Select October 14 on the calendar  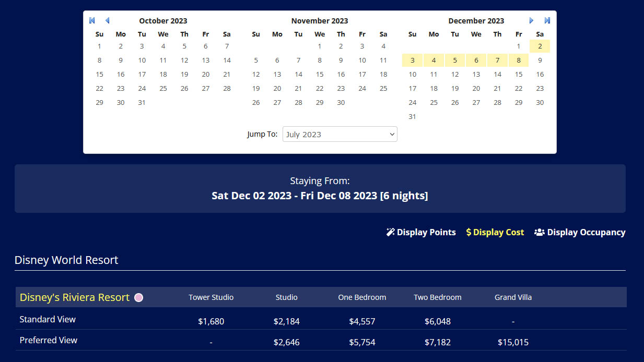(x=227, y=61)
